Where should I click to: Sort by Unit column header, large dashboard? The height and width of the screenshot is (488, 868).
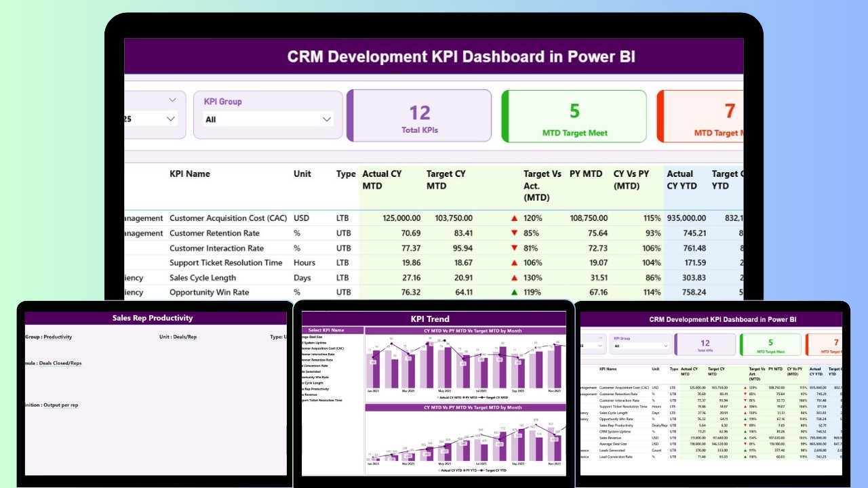point(302,174)
